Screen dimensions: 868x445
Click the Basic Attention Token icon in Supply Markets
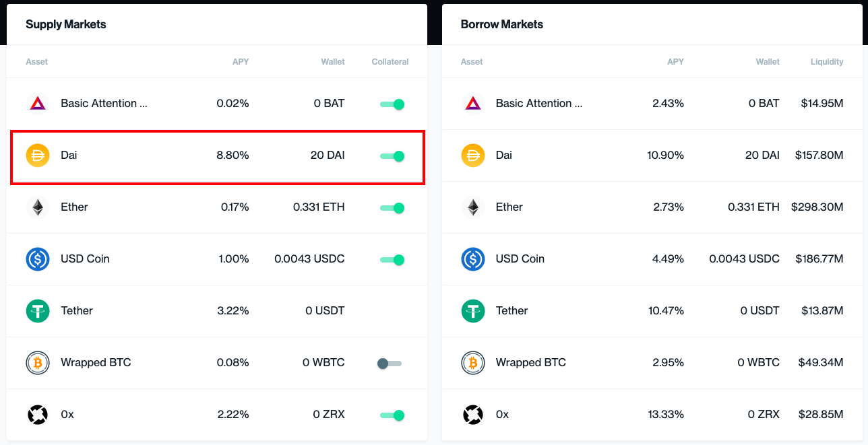(x=38, y=104)
